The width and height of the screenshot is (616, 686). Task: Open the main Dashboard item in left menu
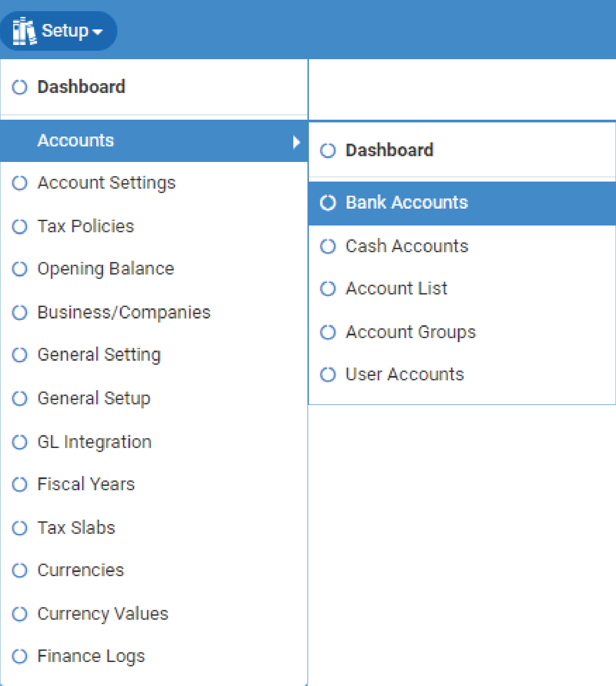coord(81,87)
